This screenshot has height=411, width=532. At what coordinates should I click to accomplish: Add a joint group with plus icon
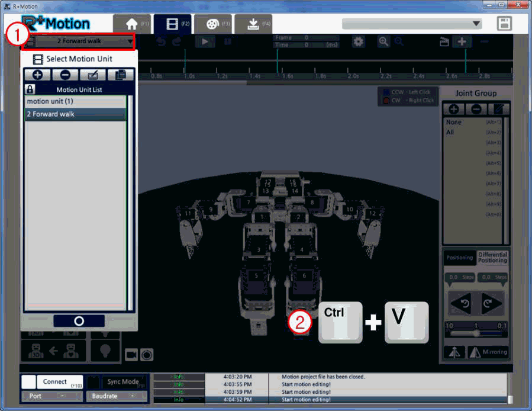454,109
